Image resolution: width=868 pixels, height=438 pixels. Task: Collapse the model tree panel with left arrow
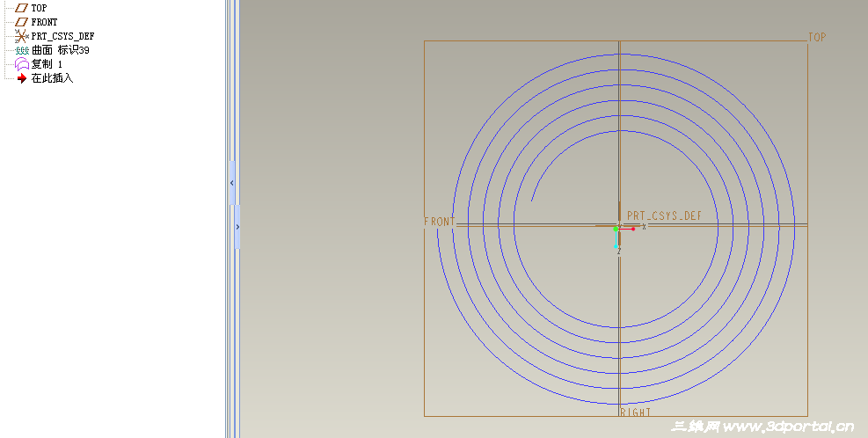232,183
